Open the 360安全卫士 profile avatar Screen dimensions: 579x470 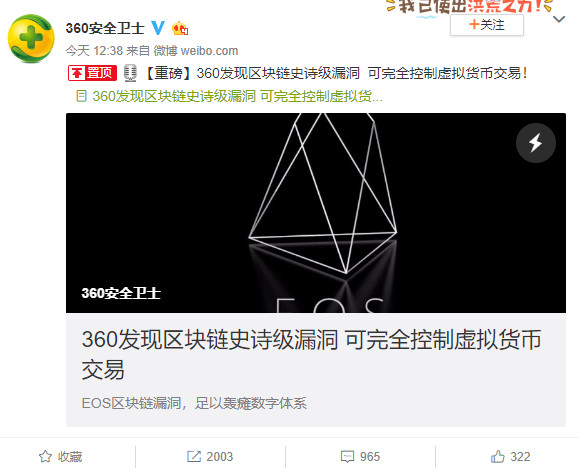(31, 38)
